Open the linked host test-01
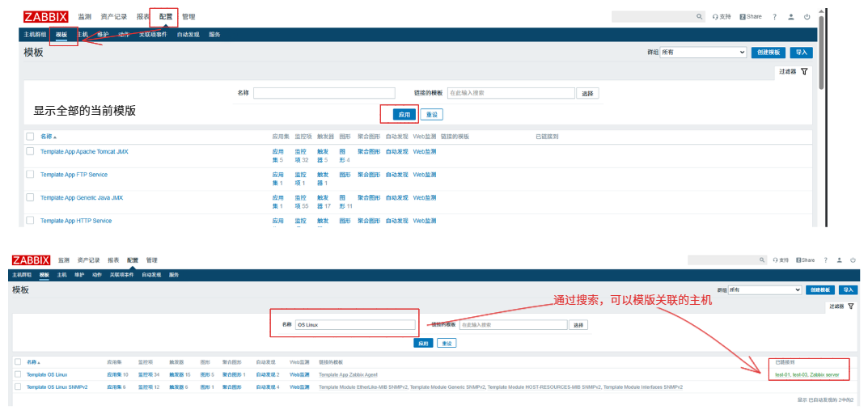The image size is (868, 414). click(x=782, y=374)
